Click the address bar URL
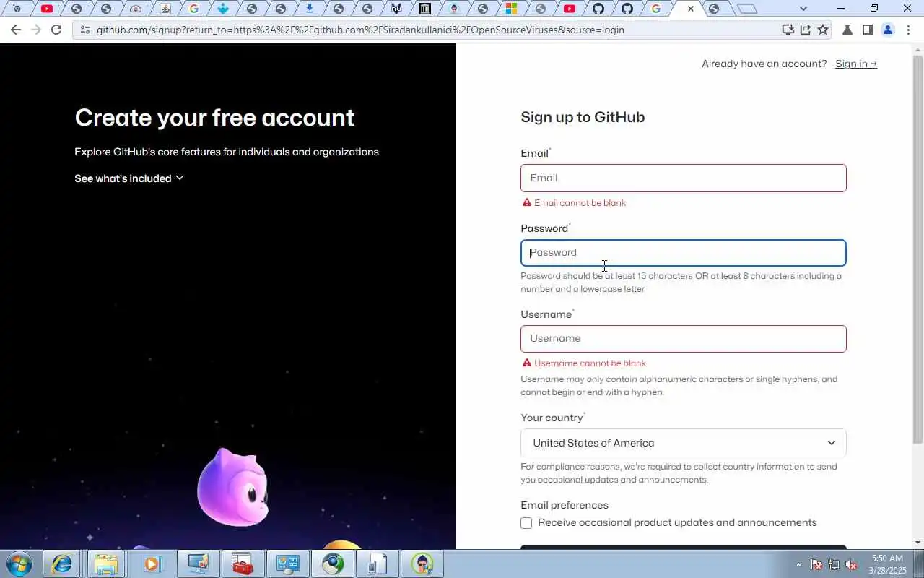This screenshot has width=924, height=578. [x=360, y=30]
